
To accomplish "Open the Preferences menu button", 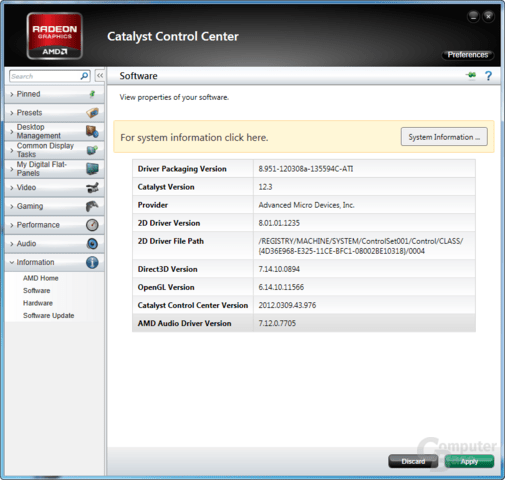I will click(468, 55).
